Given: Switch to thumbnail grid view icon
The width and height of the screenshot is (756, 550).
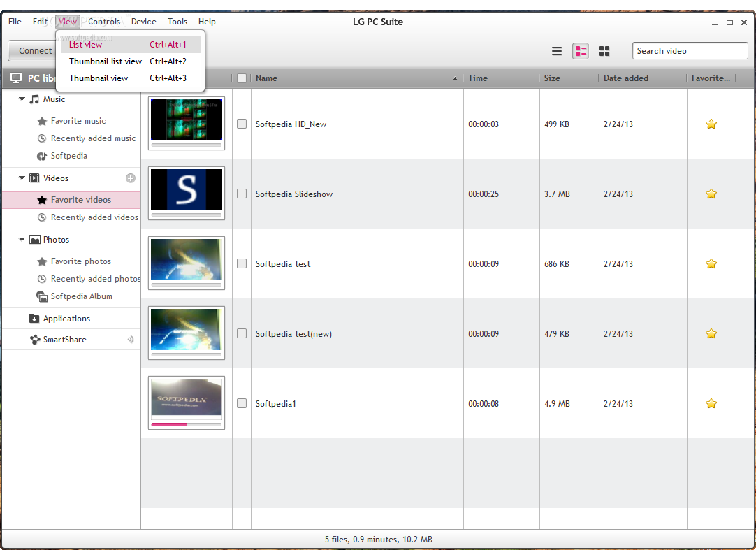Looking at the screenshot, I should (604, 50).
